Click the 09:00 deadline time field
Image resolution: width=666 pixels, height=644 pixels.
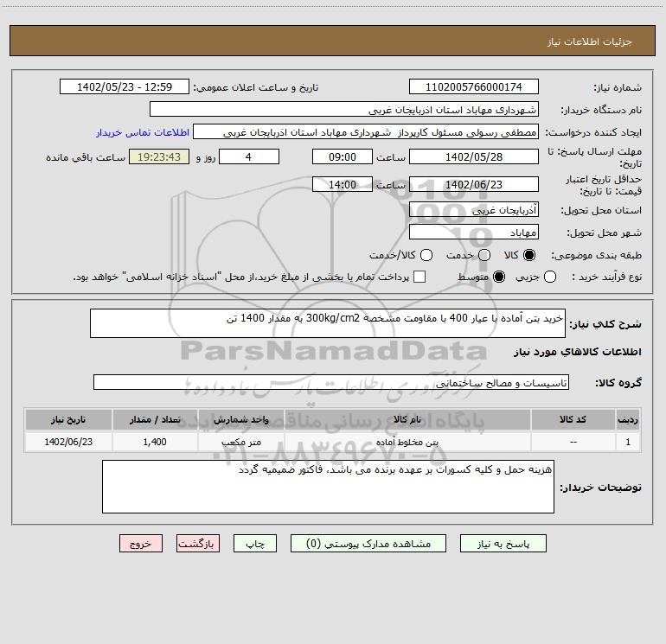[x=343, y=156]
